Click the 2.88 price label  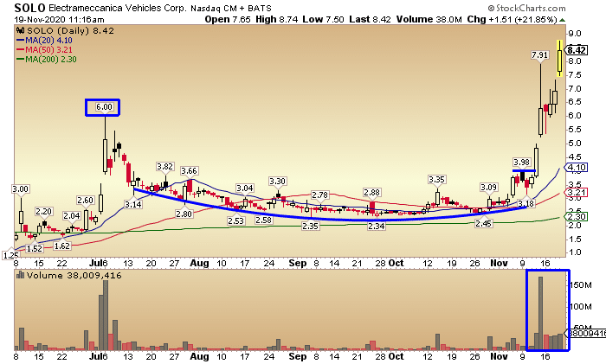click(371, 192)
